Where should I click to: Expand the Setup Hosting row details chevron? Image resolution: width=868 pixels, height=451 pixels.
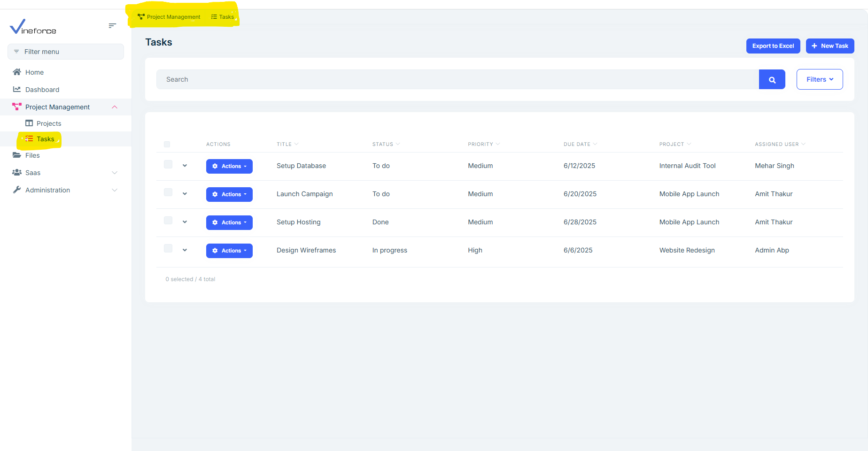tap(185, 222)
